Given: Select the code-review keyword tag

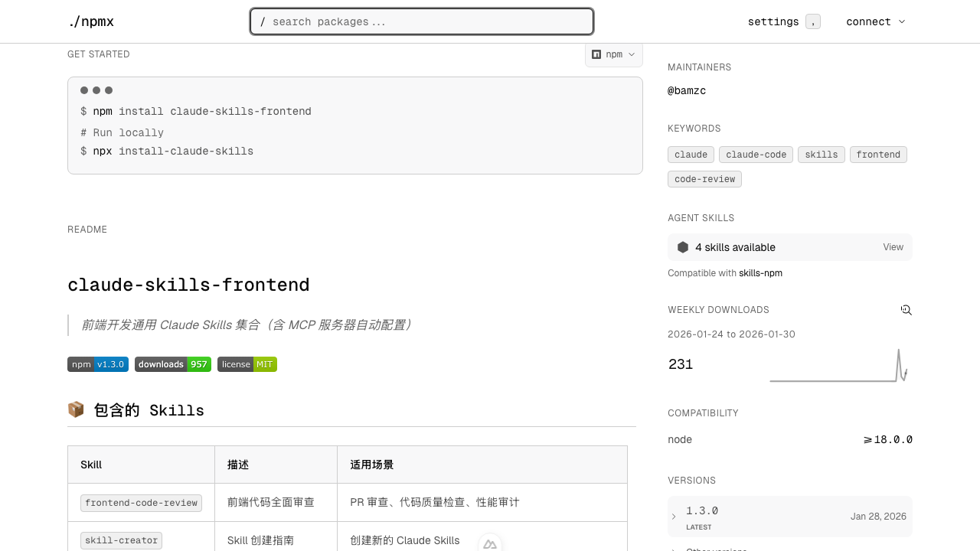Looking at the screenshot, I should pos(704,179).
